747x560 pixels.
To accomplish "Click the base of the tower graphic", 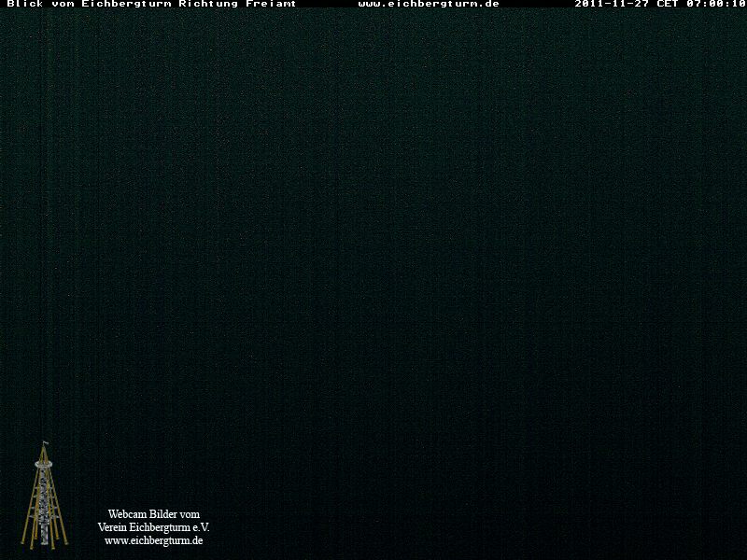I will (44, 541).
